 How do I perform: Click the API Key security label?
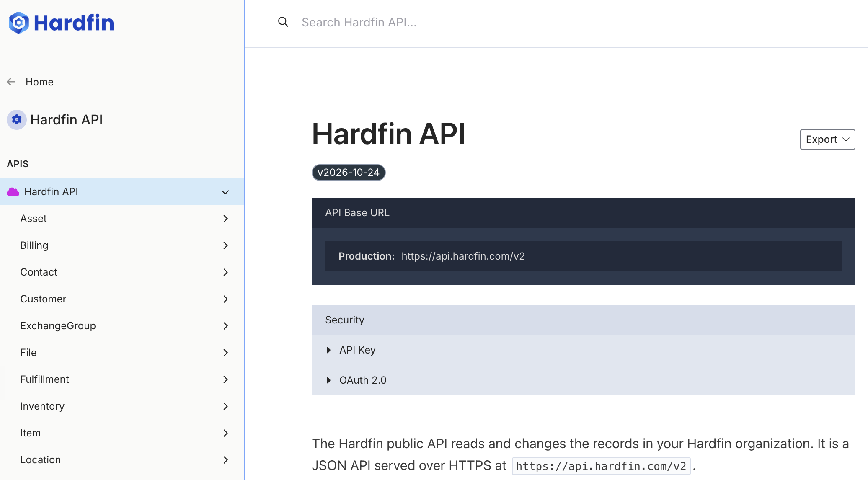click(357, 350)
